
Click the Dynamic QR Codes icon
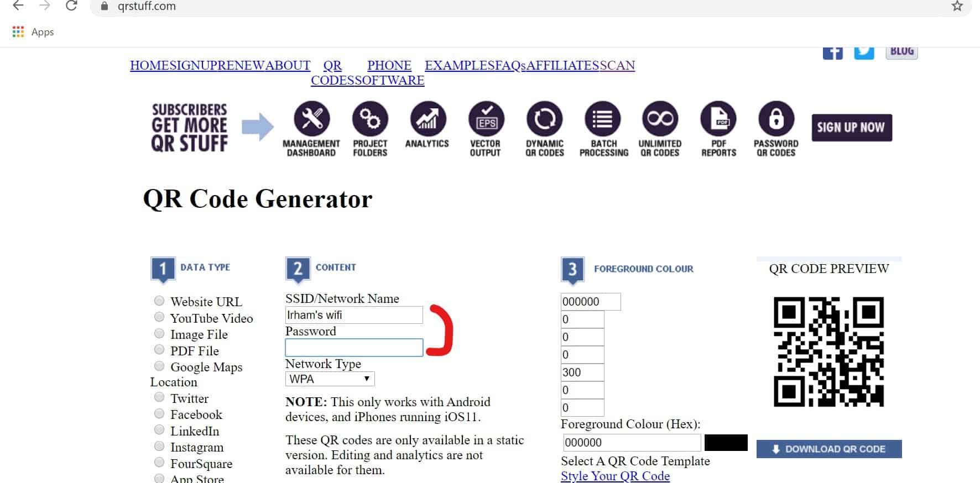(x=544, y=119)
